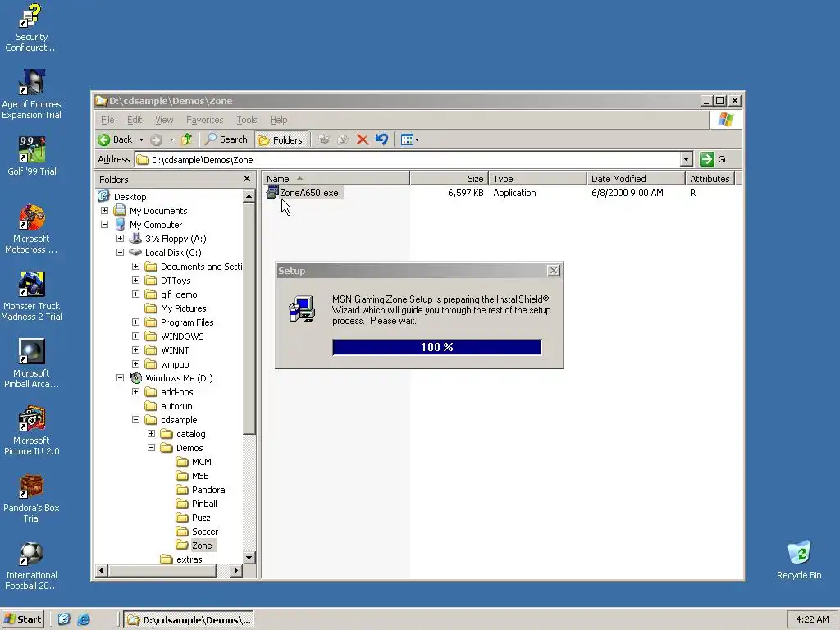The image size is (840, 630).
Task: Collapse the Windows Me (D:) node
Action: [121, 377]
